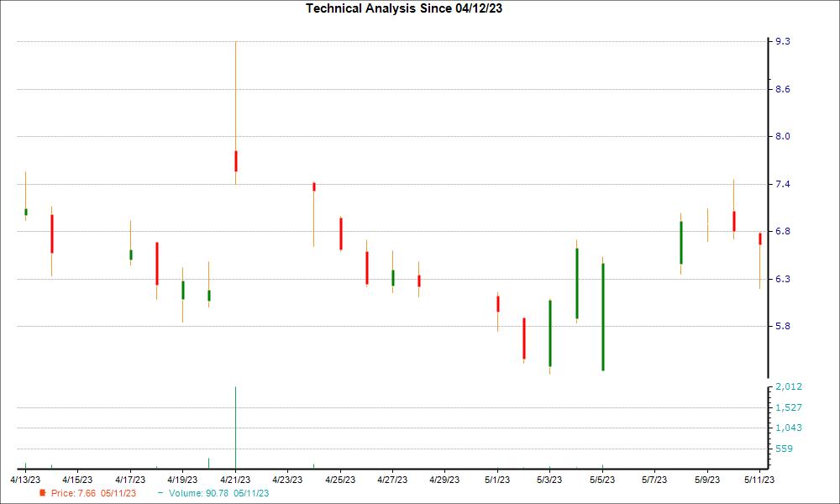Click the 'Volume: 90.78 05/11/23' legend text

[218, 493]
